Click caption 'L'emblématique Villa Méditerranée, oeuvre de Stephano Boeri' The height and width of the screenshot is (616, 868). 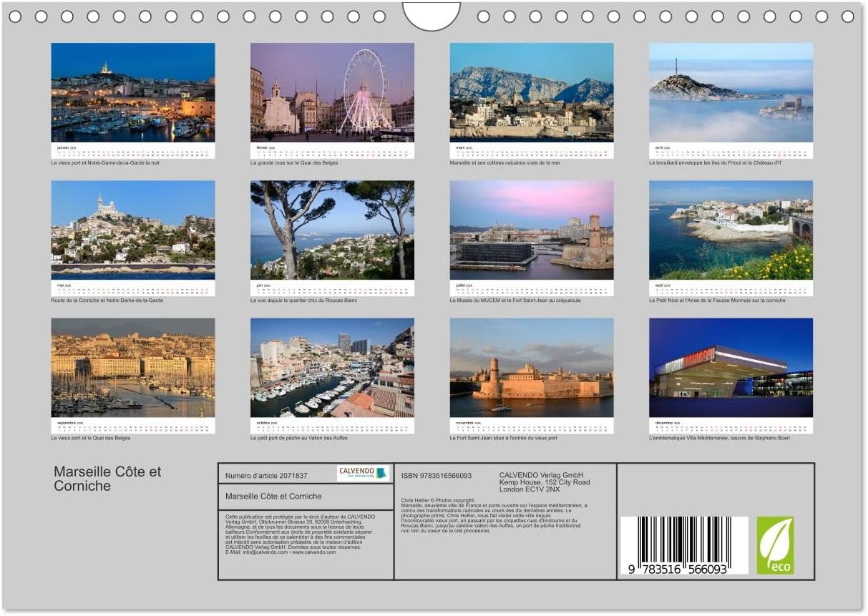pyautogui.click(x=719, y=438)
